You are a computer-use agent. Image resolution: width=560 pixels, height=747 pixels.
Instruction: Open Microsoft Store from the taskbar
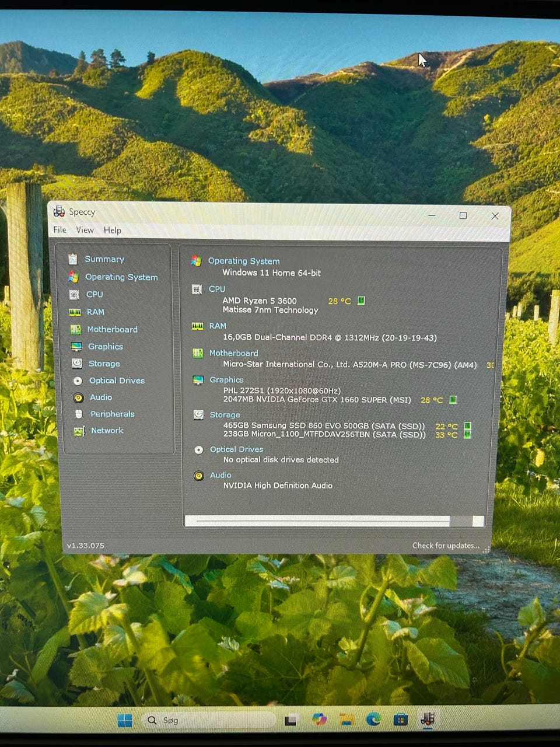coord(400,720)
